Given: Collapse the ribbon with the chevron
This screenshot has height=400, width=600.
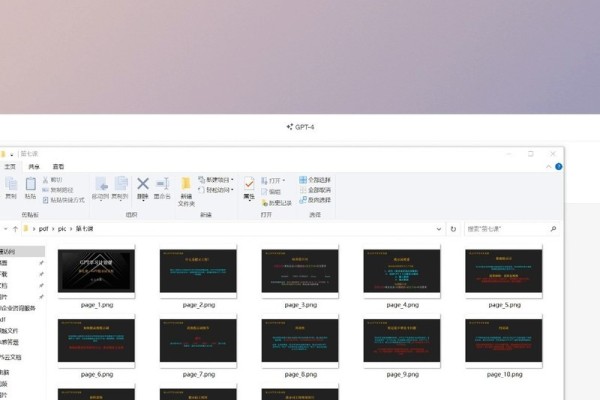Looking at the screenshot, I should click(x=548, y=167).
